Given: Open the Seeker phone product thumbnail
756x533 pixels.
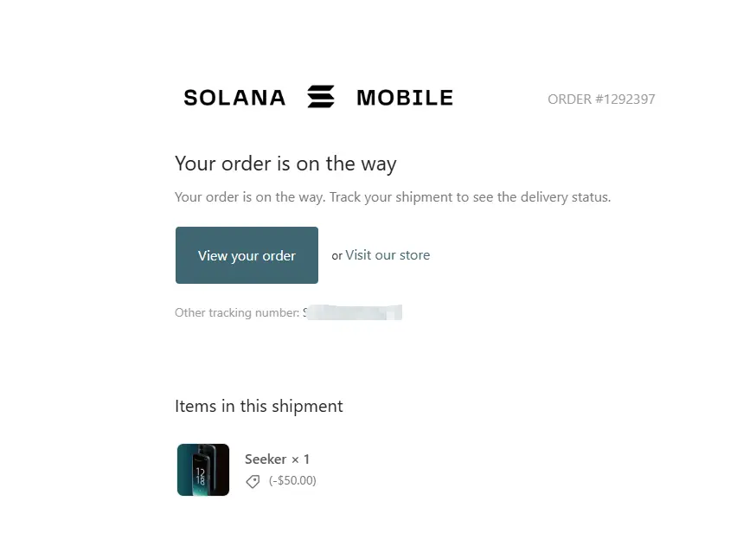Looking at the screenshot, I should tap(203, 469).
